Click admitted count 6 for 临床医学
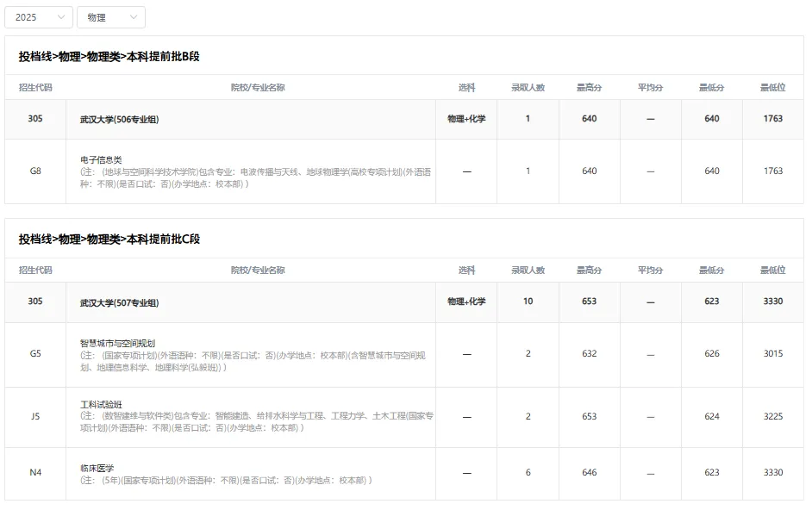The image size is (812, 510). [528, 472]
